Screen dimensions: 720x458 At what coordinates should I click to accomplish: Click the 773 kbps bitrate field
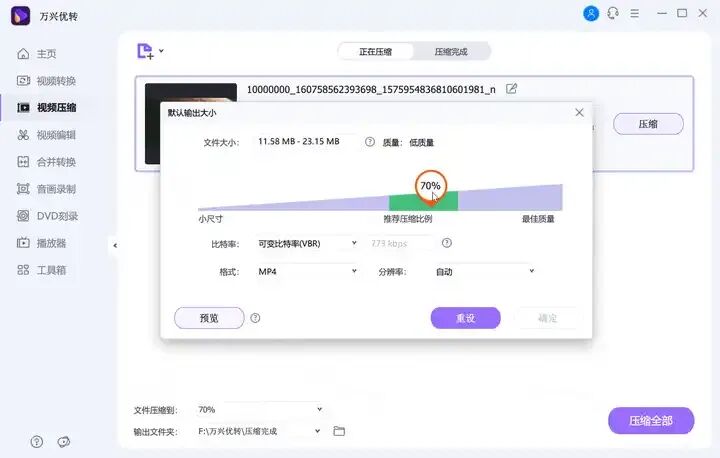pos(400,243)
